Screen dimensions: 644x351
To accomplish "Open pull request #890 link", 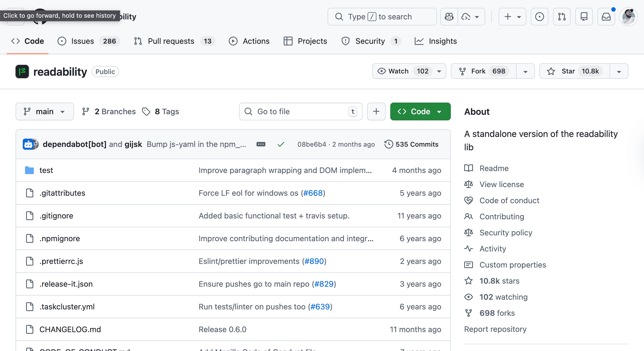I will [314, 261].
